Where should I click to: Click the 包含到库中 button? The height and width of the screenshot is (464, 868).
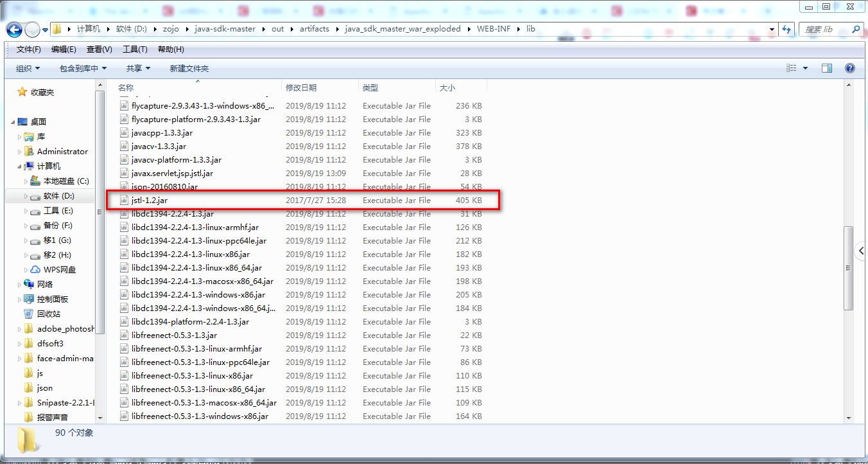point(80,68)
